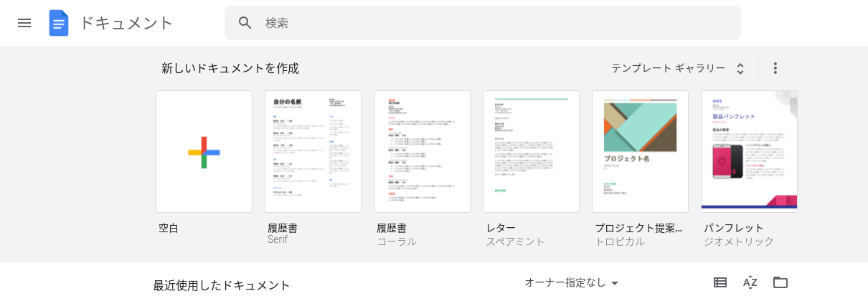Click the ドキュメント title text
868x301 pixels.
(x=126, y=23)
